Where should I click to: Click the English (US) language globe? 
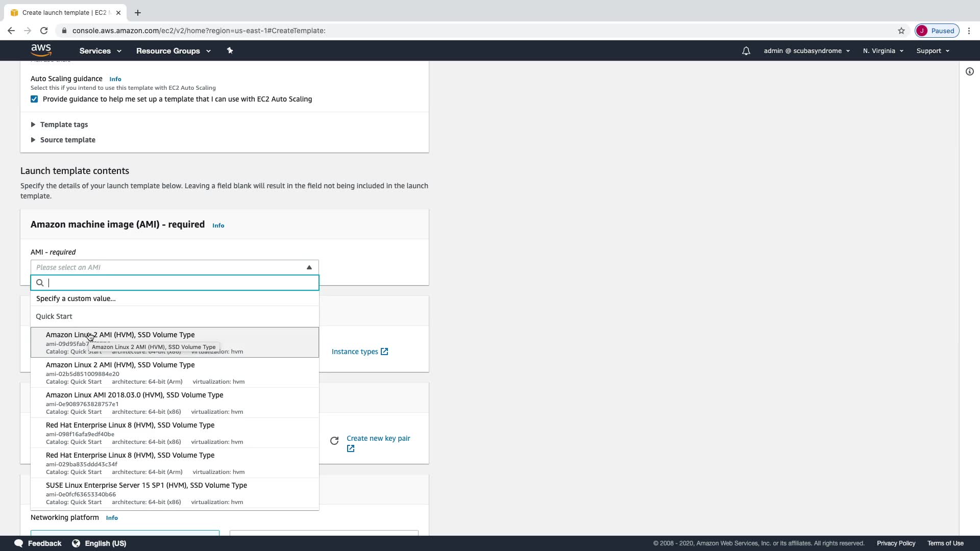tap(76, 543)
